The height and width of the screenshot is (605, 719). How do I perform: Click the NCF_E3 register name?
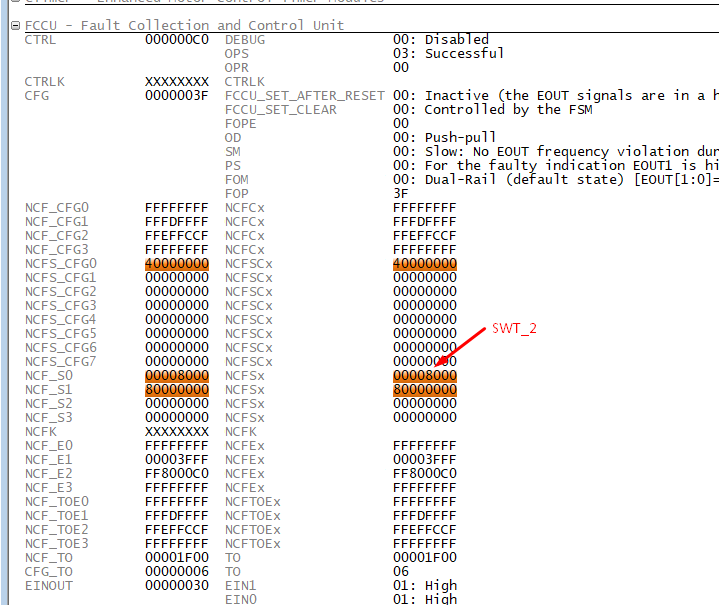pyautogui.click(x=49, y=488)
